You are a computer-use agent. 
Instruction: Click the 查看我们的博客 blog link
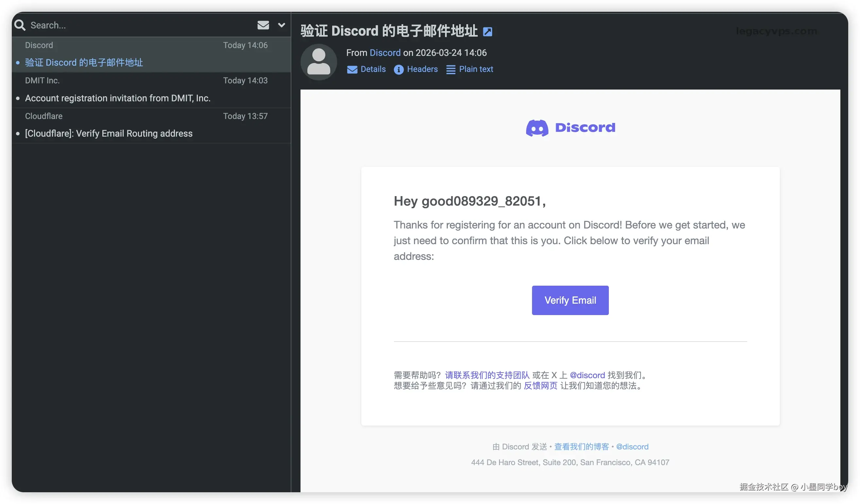[581, 447]
